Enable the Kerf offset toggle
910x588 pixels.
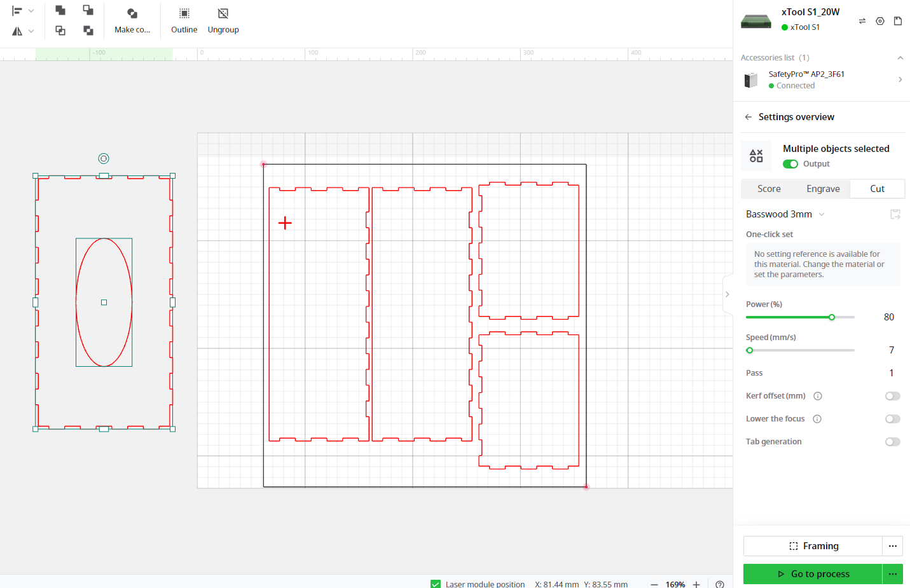tap(893, 396)
